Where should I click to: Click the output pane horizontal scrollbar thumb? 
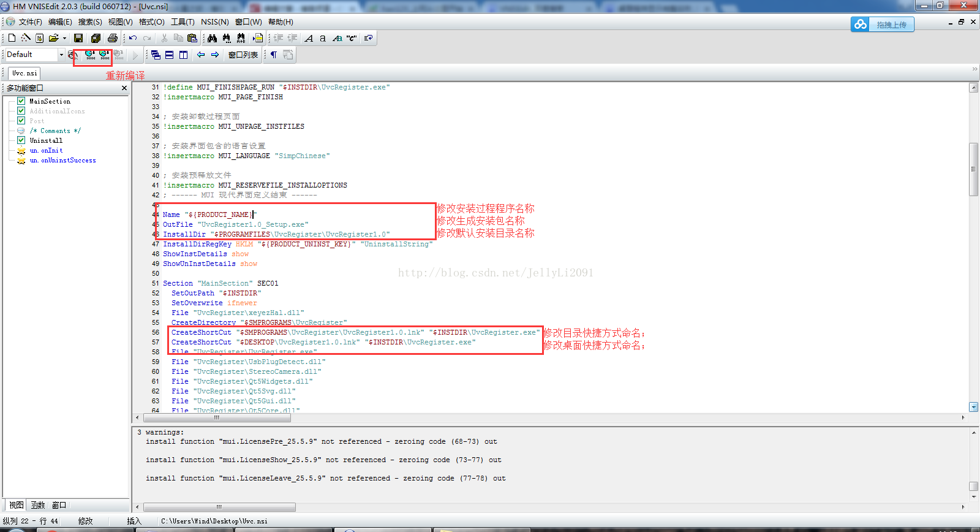(219, 507)
